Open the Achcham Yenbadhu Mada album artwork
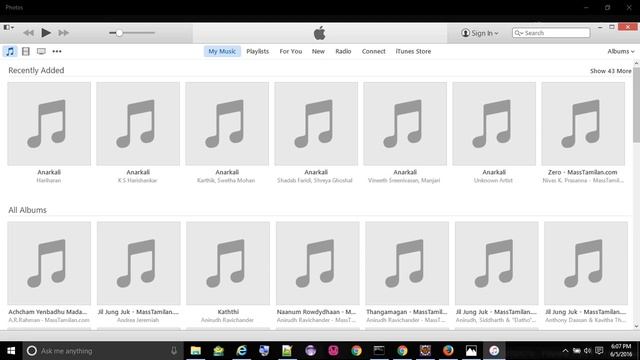 pyautogui.click(x=49, y=263)
